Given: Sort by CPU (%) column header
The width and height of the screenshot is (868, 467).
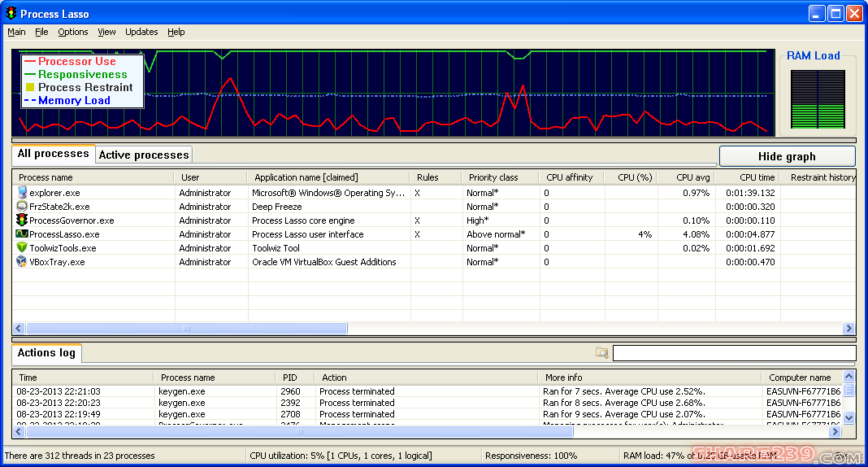Looking at the screenshot, I should [x=631, y=177].
